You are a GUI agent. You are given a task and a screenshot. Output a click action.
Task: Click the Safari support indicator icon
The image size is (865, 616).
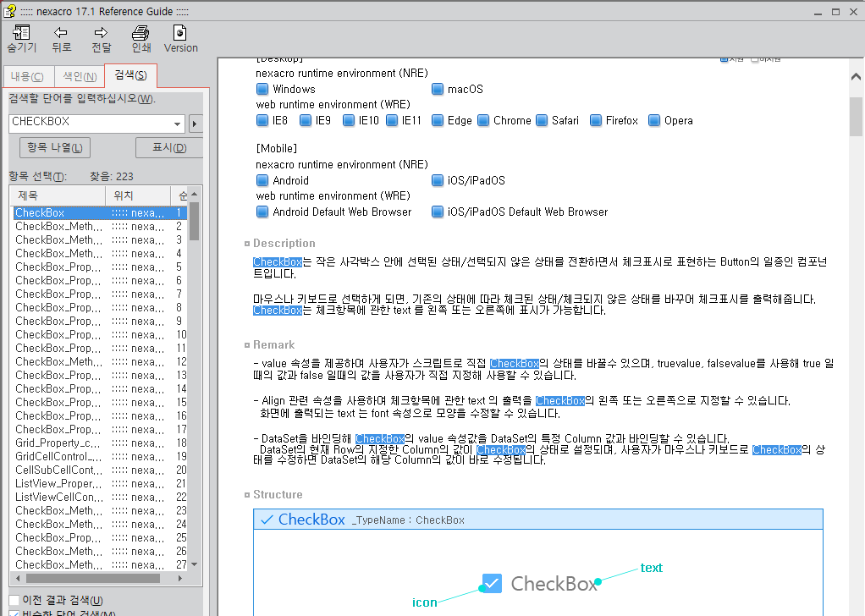pyautogui.click(x=542, y=120)
